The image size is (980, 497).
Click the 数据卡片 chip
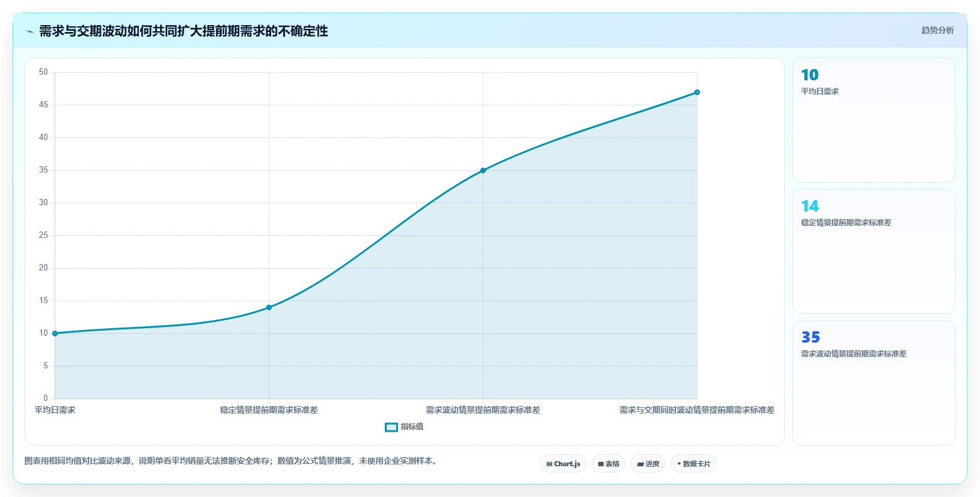(694, 464)
